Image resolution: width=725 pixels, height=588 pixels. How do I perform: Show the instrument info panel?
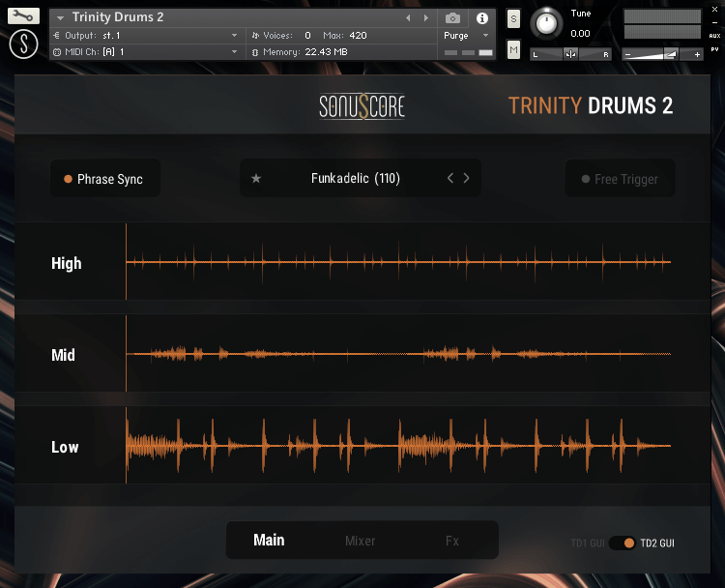click(481, 18)
